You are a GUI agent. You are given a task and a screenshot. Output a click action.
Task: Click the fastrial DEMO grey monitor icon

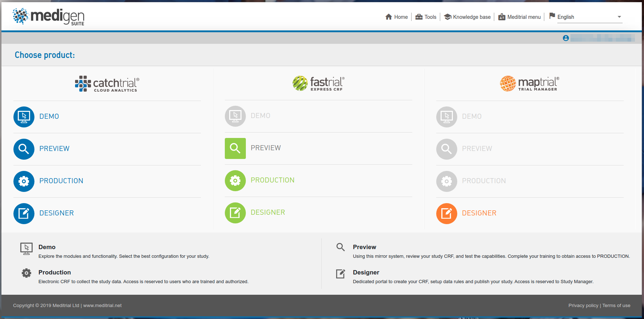pyautogui.click(x=235, y=116)
